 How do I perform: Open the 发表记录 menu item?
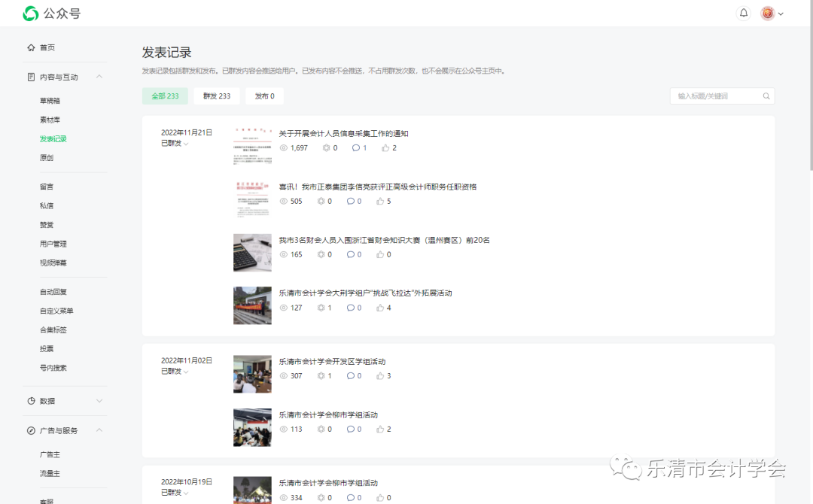(x=53, y=138)
